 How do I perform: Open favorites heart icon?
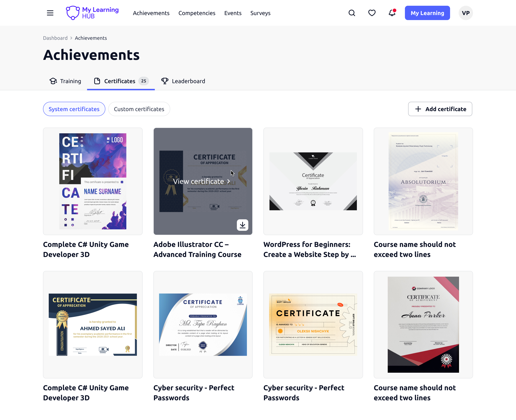[x=372, y=13]
